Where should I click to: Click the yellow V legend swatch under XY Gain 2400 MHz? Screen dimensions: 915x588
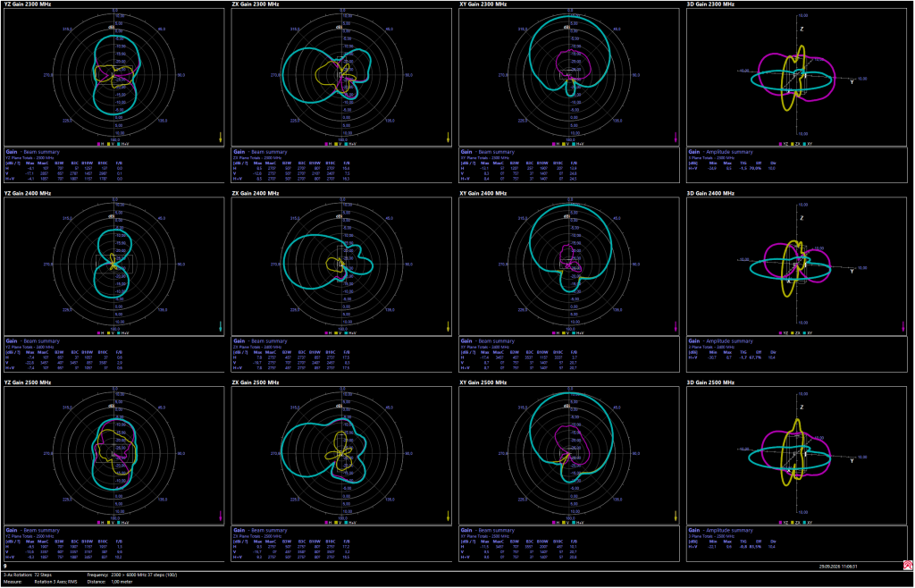[563, 332]
